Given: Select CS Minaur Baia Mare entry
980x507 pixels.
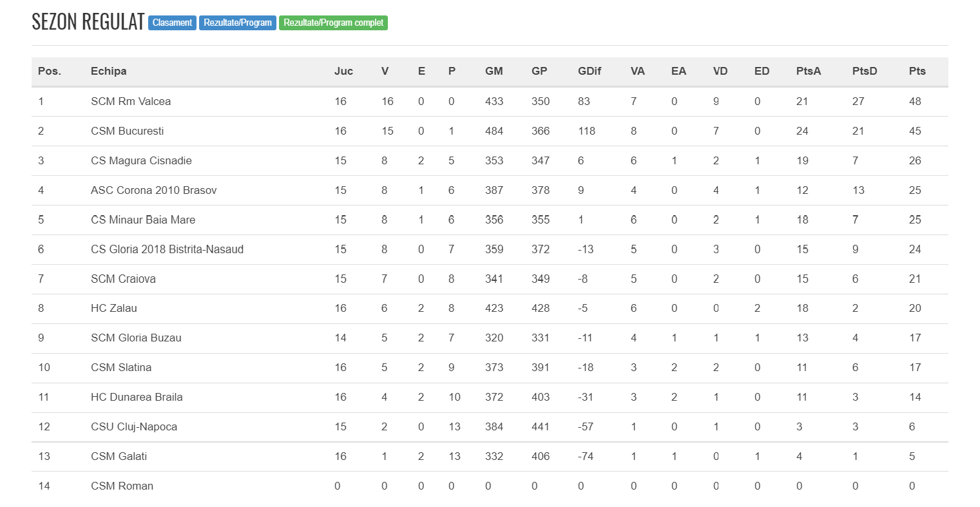Looking at the screenshot, I should coord(143,220).
